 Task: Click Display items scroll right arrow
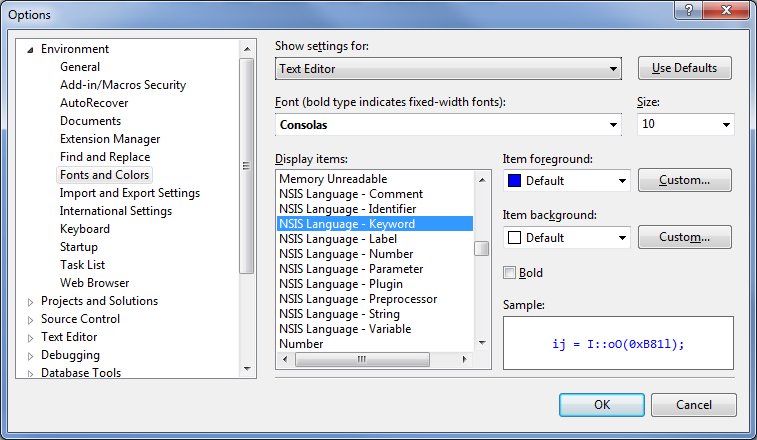pyautogui.click(x=464, y=359)
